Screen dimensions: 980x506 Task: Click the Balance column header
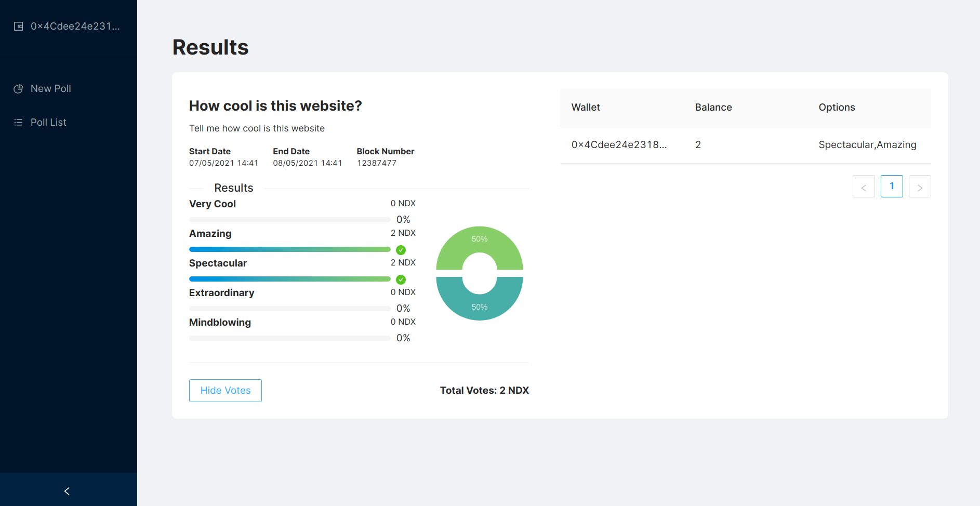[x=713, y=108]
